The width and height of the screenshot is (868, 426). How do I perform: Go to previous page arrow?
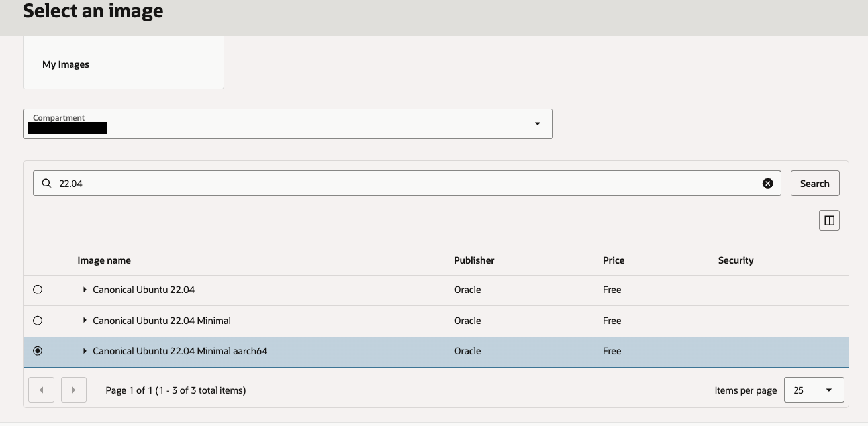(x=42, y=390)
